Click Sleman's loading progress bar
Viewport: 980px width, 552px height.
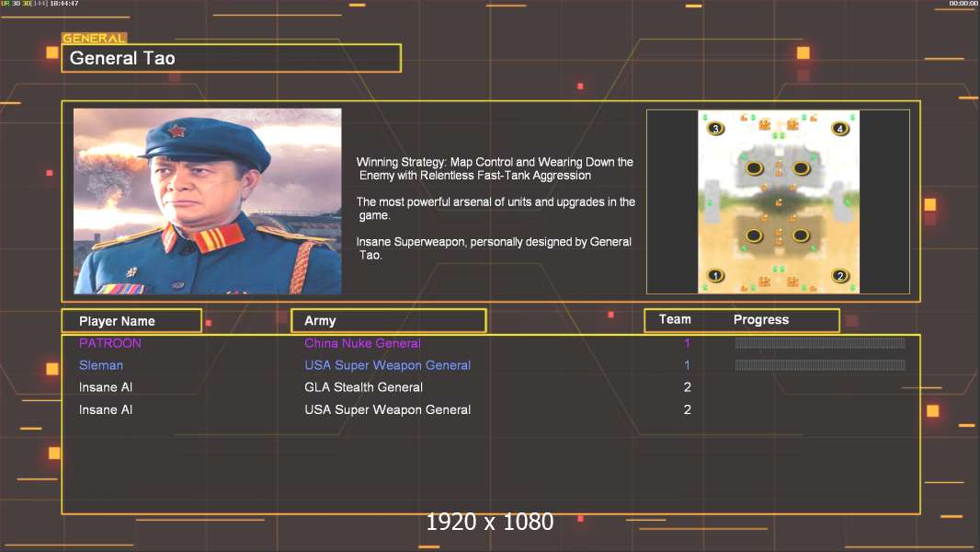tap(820, 365)
